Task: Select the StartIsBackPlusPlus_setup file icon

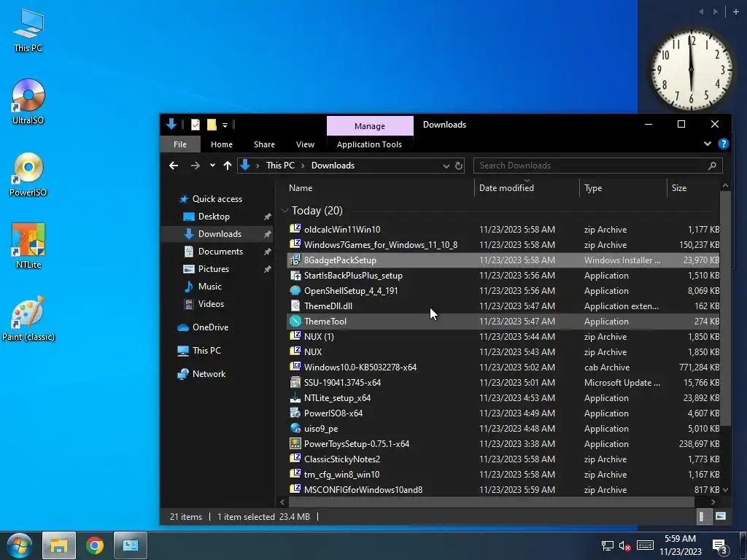Action: coord(295,275)
